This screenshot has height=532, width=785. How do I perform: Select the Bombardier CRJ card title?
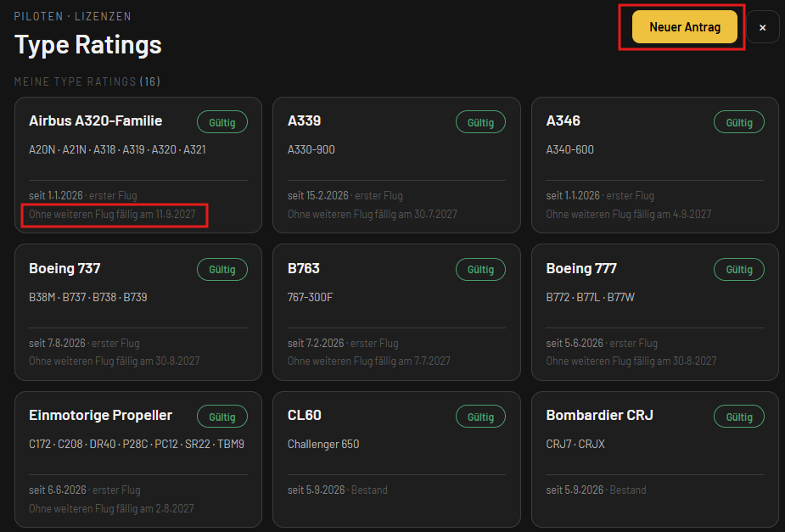[600, 415]
